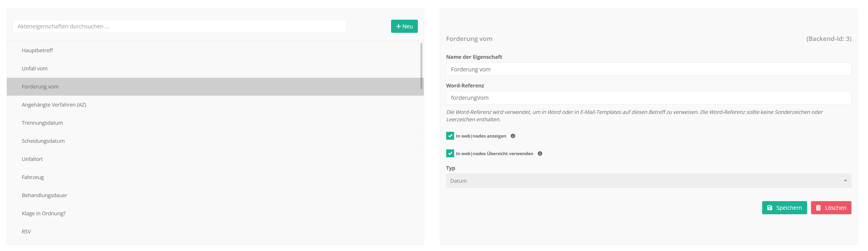Click into the Word-Referenz input field
The height and width of the screenshot is (251, 868).
(x=648, y=98)
